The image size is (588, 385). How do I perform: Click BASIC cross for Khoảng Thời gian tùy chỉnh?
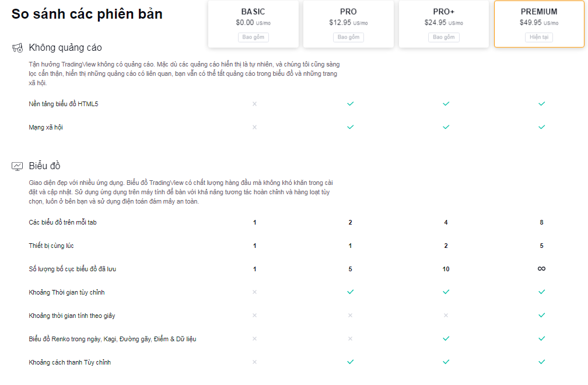254,292
